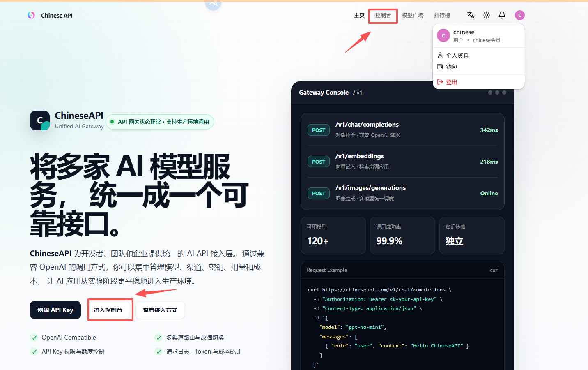Click the Gateway Console title
The height and width of the screenshot is (370, 588).
tap(324, 92)
